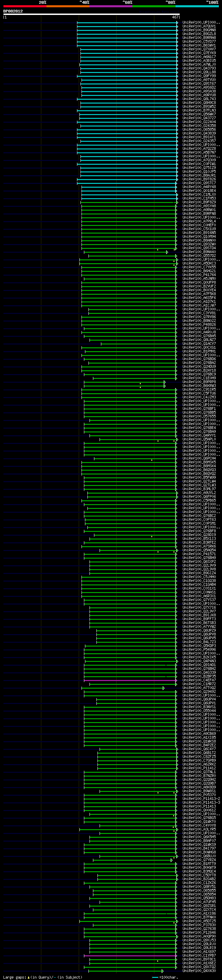Select the UniRef100_Q00612 label
Viewport: 222px width, 980px height.
click(x=199, y=810)
